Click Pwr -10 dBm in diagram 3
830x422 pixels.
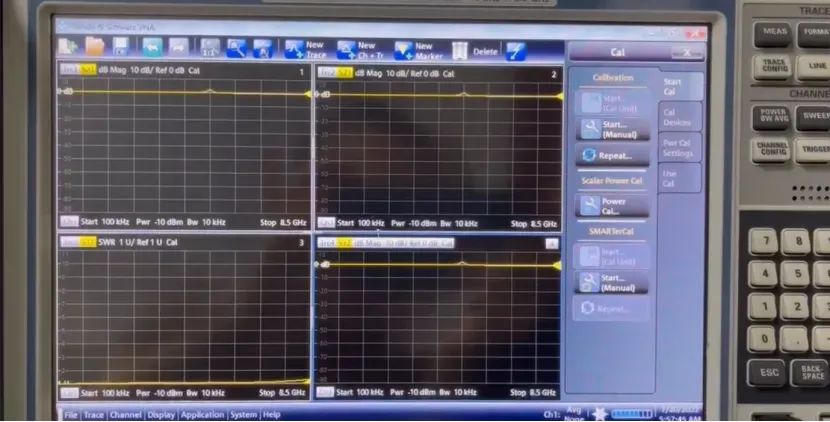[x=158, y=393]
